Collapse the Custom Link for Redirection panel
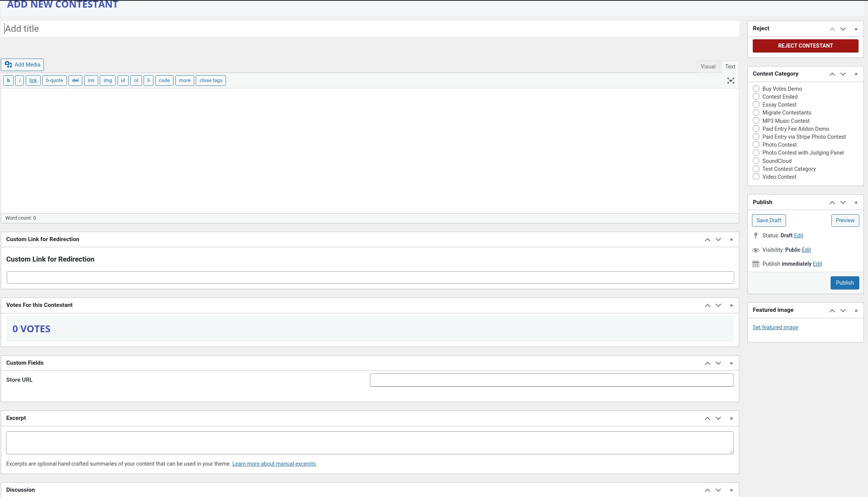Screen dimensions: 868x497 click(x=731, y=239)
